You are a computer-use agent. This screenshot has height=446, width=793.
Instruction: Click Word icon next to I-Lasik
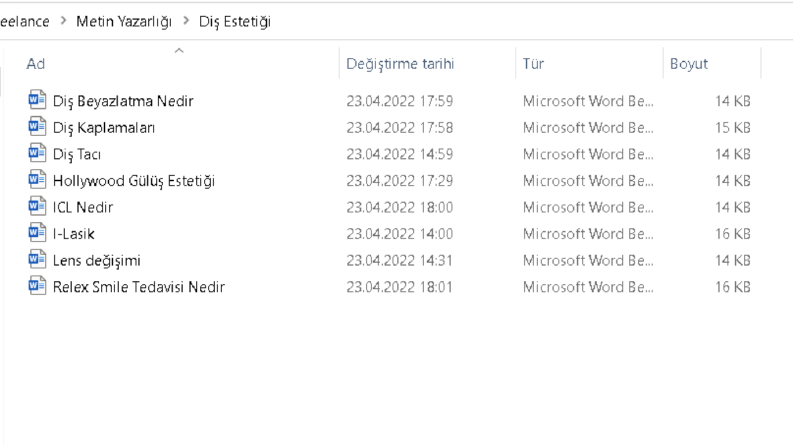pyautogui.click(x=37, y=233)
